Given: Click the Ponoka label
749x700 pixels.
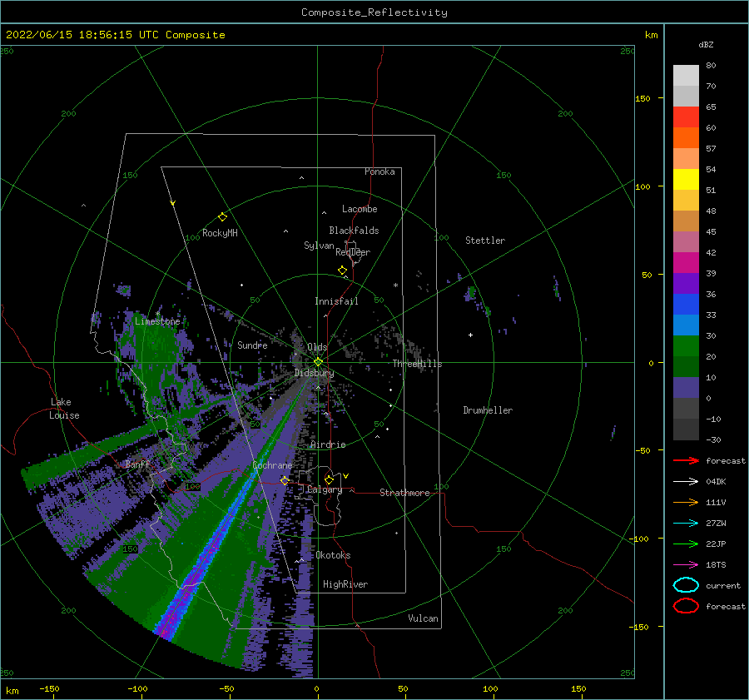Looking at the screenshot, I should pos(379,171).
